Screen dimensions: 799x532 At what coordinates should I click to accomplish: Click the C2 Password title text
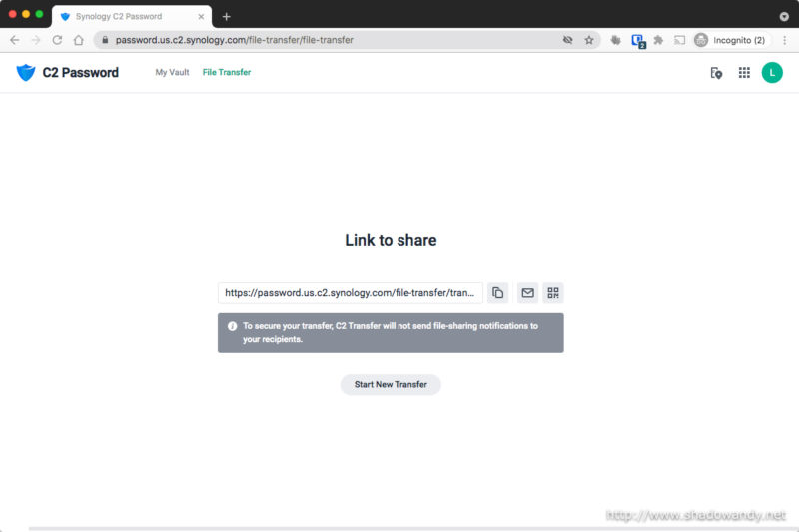point(81,72)
